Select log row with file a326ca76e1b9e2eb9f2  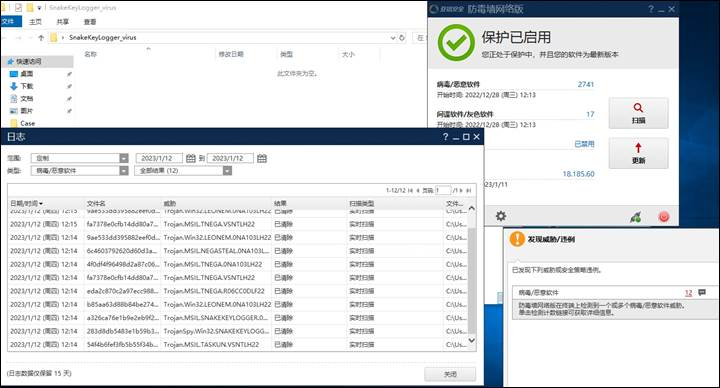point(239,317)
